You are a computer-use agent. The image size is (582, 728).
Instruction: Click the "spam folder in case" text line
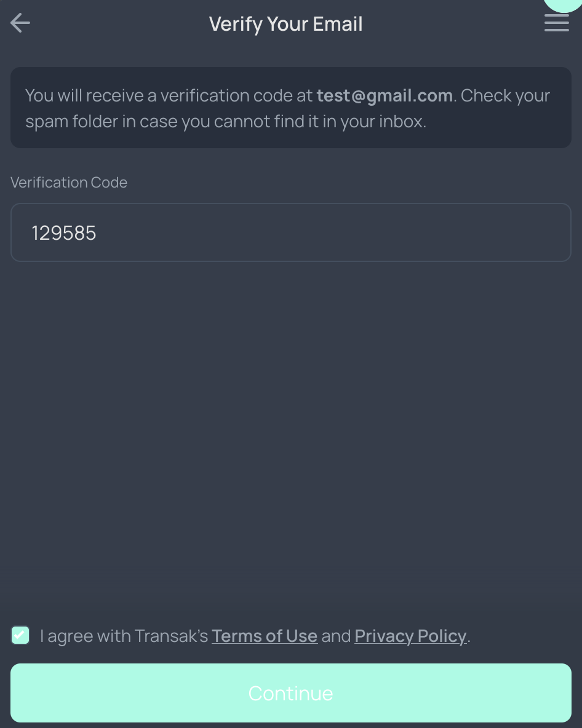102,122
